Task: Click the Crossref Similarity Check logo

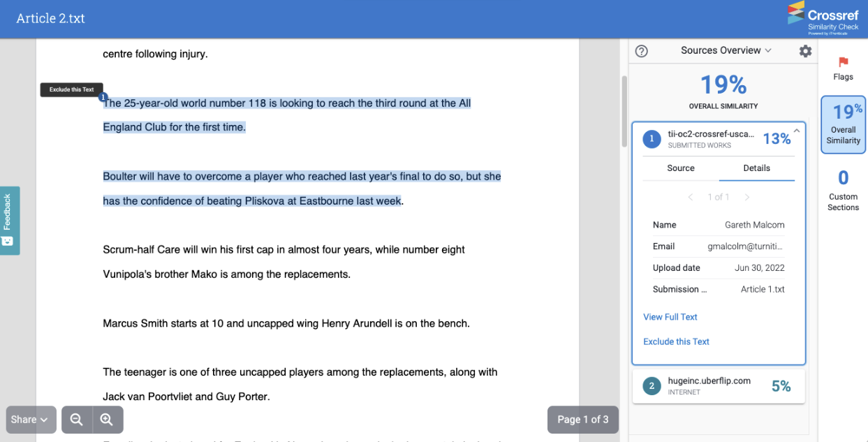Action: pos(823,18)
